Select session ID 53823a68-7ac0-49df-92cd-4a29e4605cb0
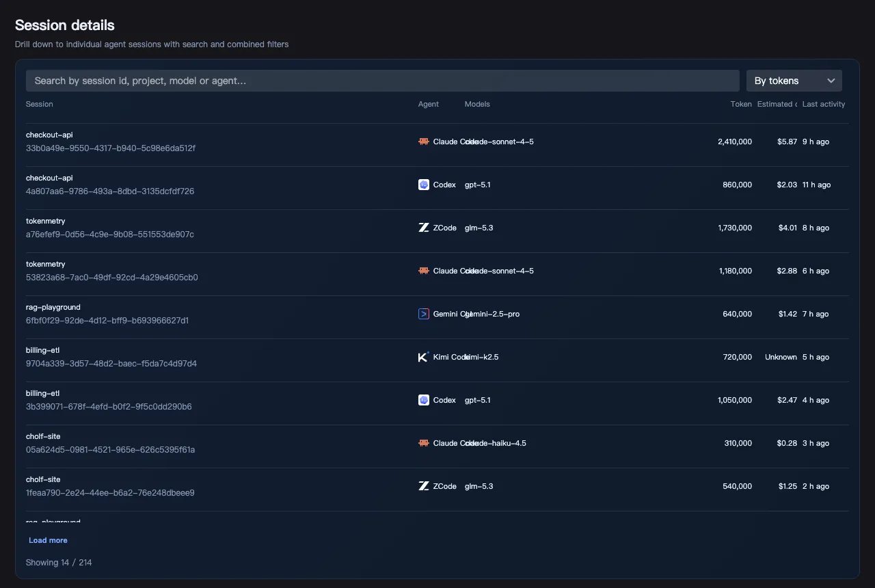The height and width of the screenshot is (588, 875). [112, 278]
